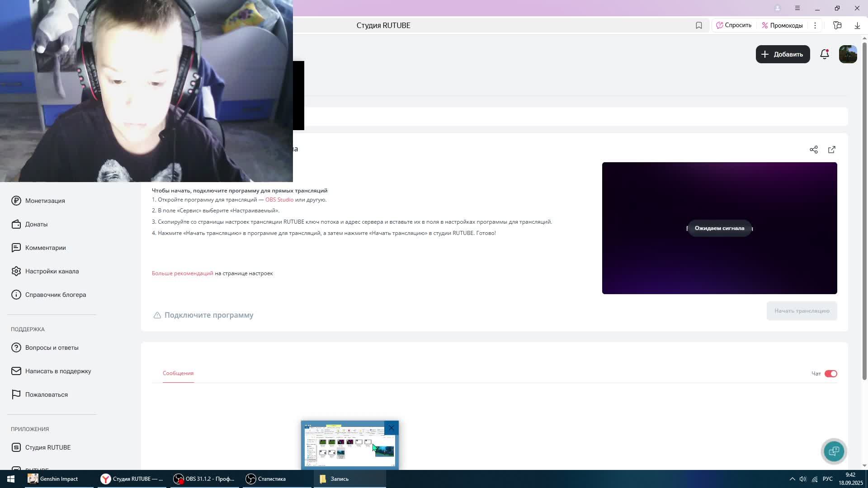Viewport: 868px width, 488px height.
Task: Open channel avatar profile menu
Action: (x=848, y=54)
